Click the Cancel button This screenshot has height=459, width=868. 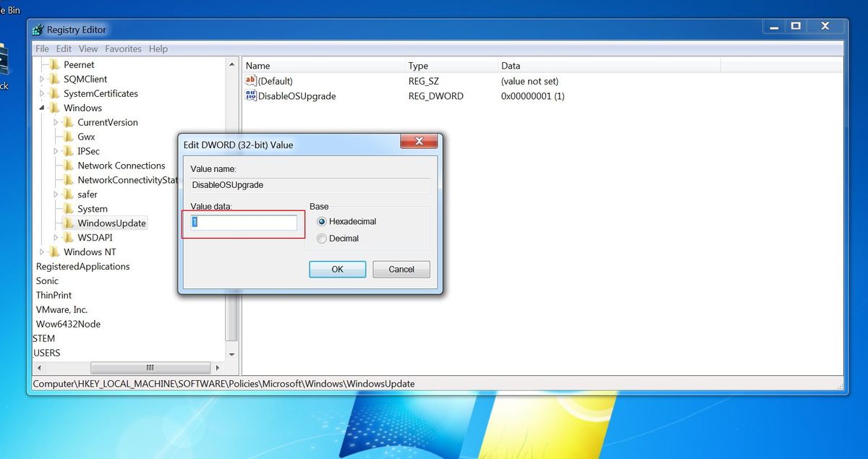(x=401, y=269)
